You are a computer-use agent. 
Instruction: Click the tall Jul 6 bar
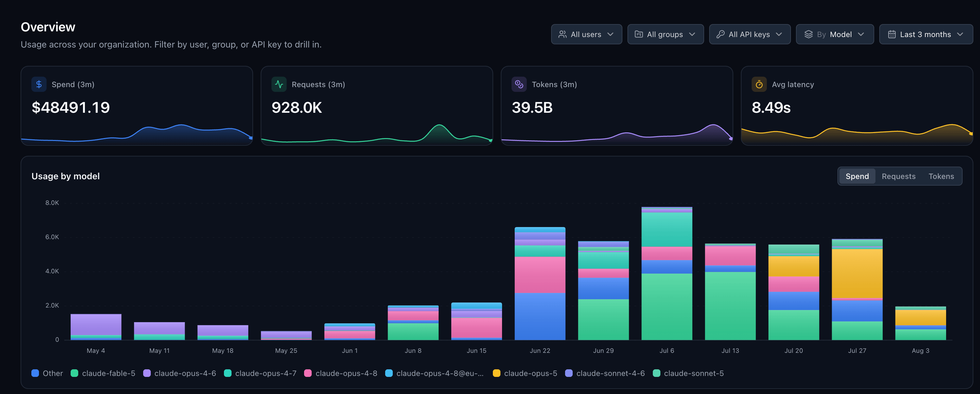pyautogui.click(x=667, y=273)
